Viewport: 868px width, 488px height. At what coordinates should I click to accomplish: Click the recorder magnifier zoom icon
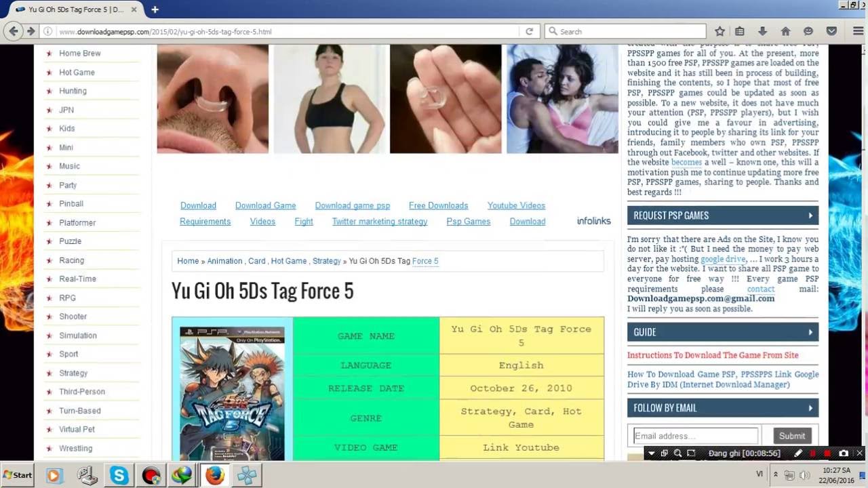click(x=677, y=453)
